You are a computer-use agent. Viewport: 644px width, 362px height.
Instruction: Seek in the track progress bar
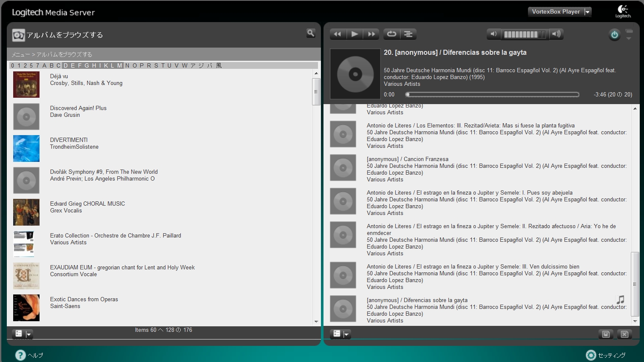tap(492, 94)
